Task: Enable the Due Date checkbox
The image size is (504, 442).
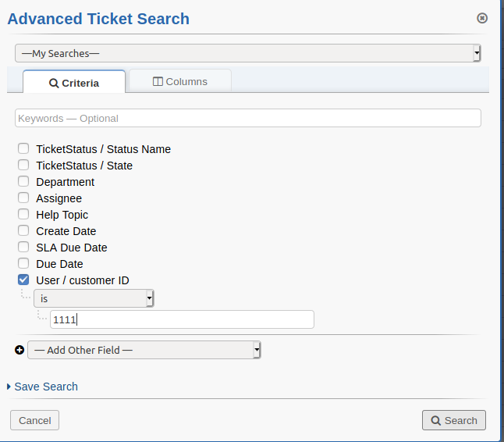Action: 23,263
